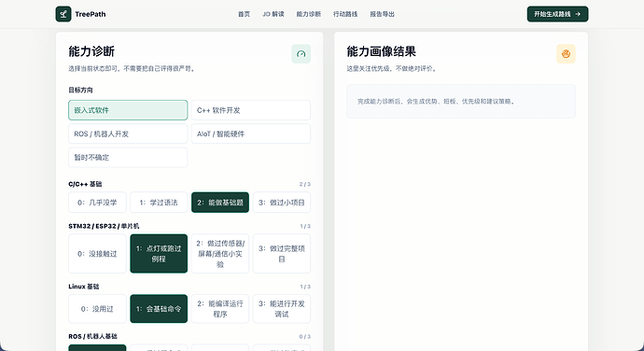Open the 行动路线 nav item
Viewport: 644px width, 351px height.
pos(345,14)
